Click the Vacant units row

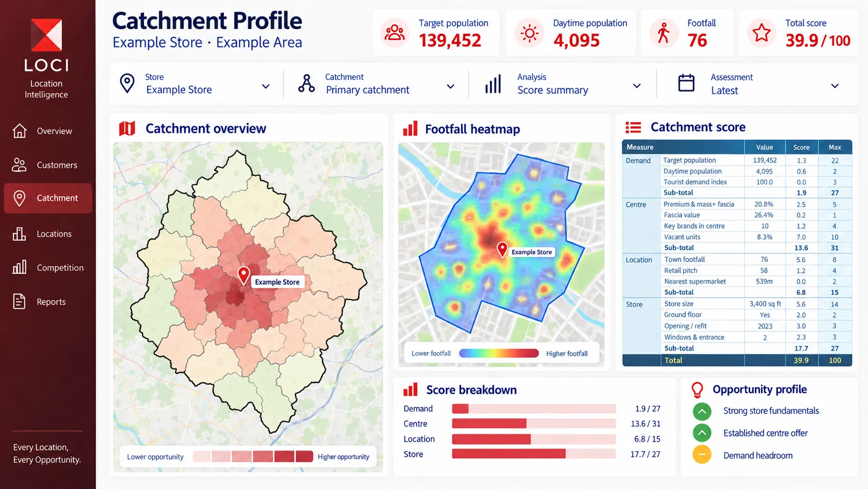tap(756, 237)
